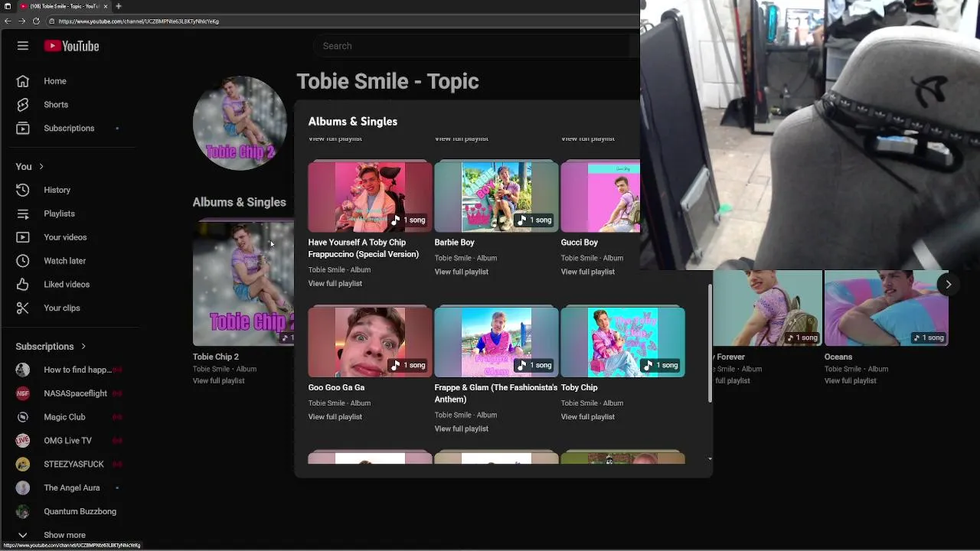Open STEEZYASFUCK channel avatar
980x551 pixels.
[23, 465]
